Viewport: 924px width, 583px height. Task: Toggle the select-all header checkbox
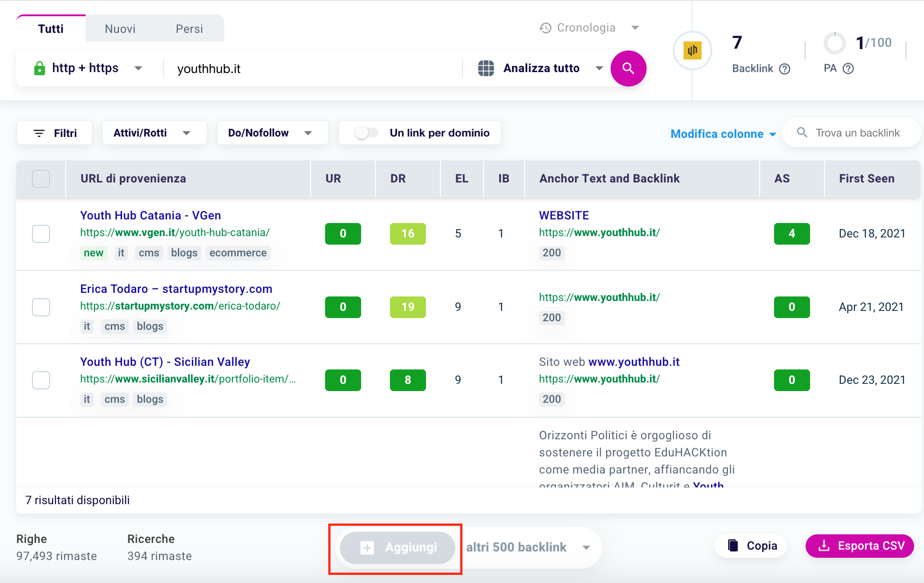pos(41,179)
